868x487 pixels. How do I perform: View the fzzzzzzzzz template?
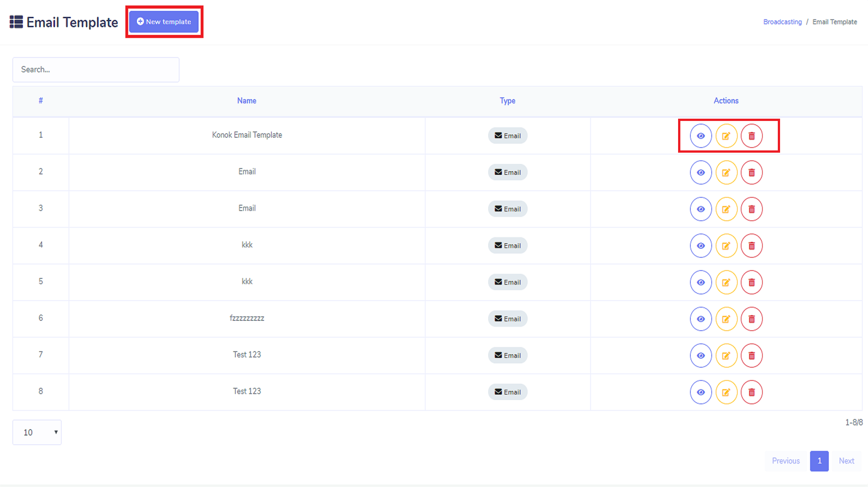tap(701, 319)
